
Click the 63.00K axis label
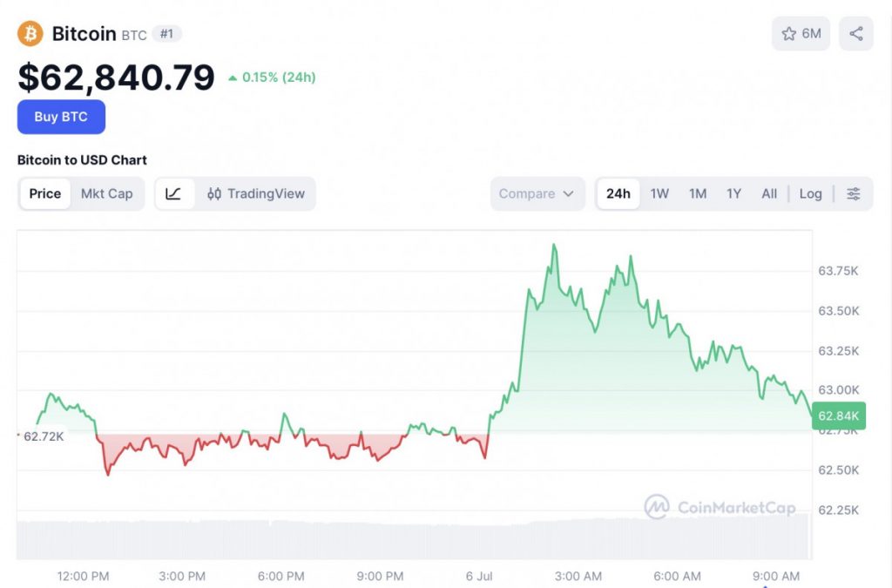tap(839, 390)
